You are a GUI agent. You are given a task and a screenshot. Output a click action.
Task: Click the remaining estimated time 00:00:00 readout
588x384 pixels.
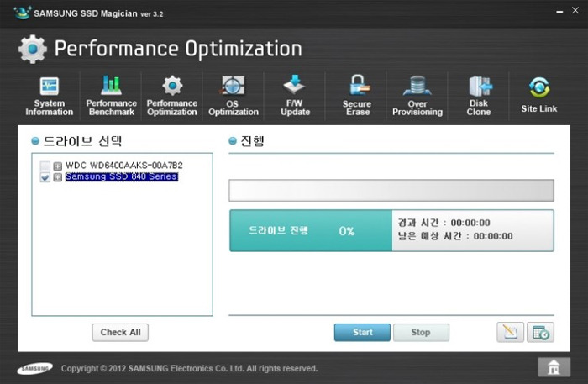(x=455, y=236)
